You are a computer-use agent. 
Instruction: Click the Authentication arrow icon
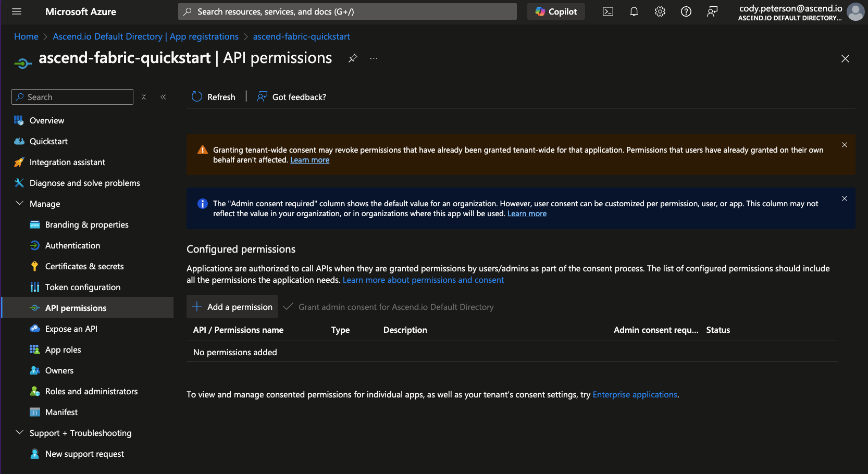coord(35,245)
